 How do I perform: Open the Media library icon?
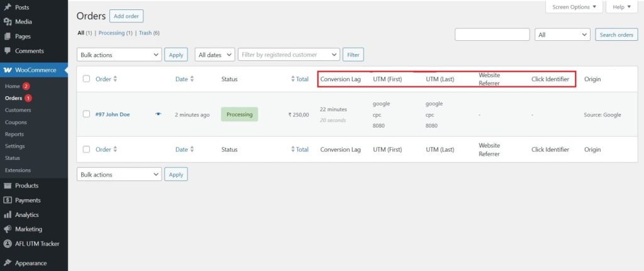[x=8, y=22]
